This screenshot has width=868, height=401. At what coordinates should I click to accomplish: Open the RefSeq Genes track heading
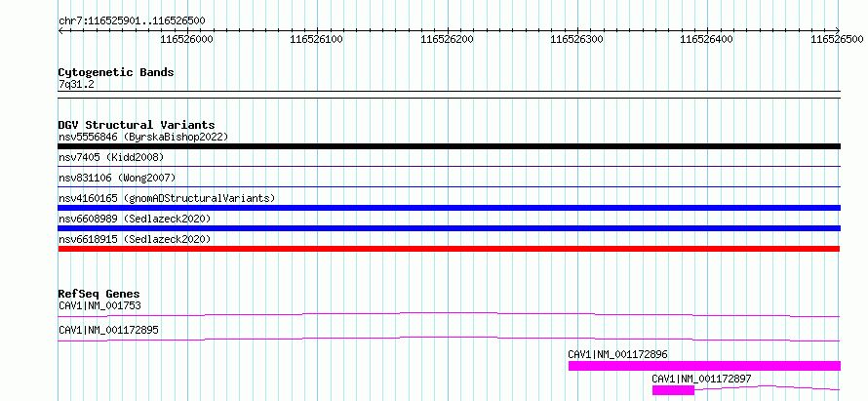[99, 294]
